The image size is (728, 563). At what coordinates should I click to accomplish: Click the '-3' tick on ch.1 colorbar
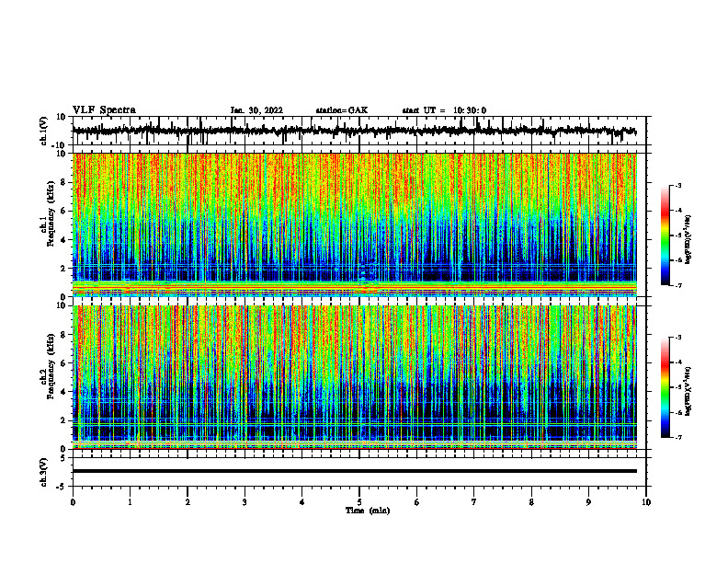678,185
